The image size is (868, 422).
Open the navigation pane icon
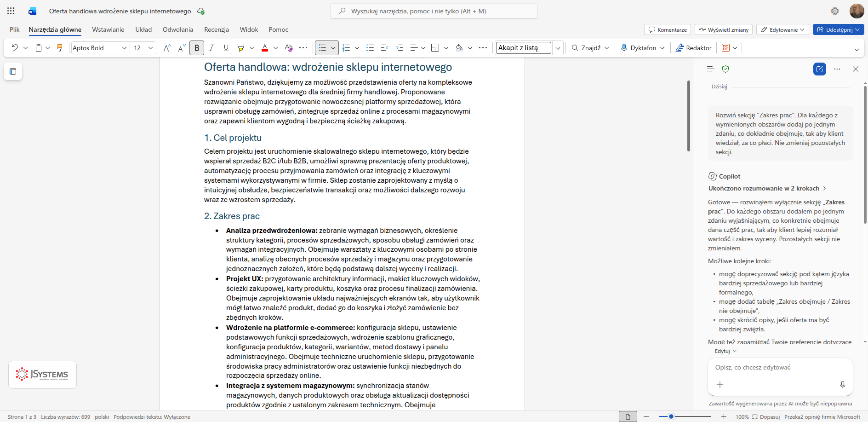coord(13,71)
